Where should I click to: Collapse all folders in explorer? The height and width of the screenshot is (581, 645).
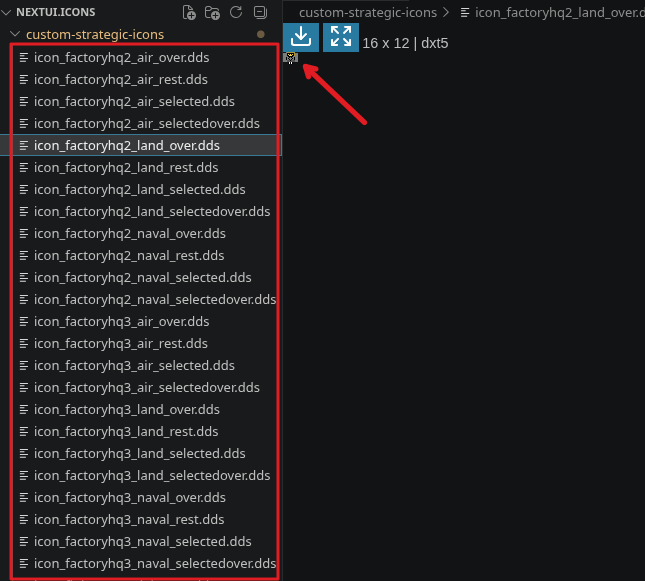pos(260,12)
